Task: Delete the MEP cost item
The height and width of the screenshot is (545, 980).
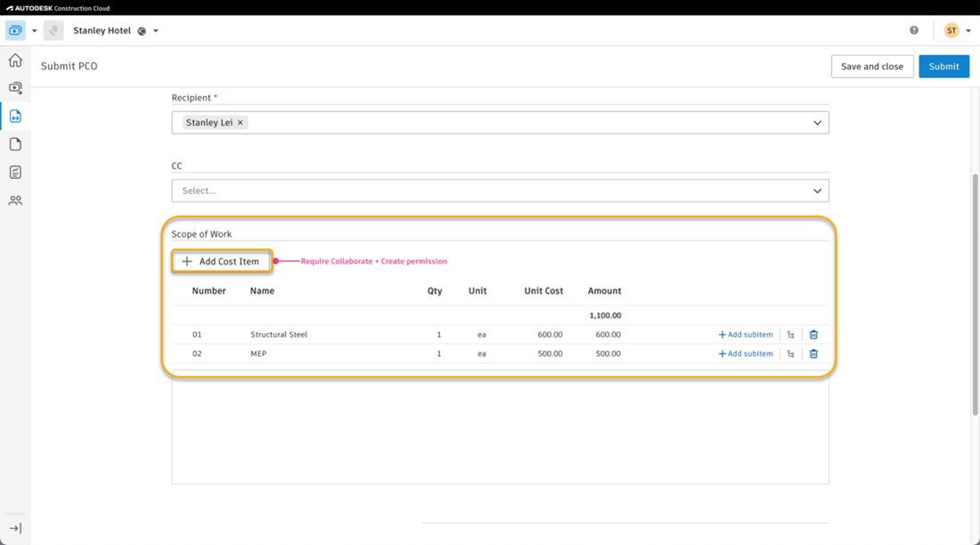Action: pos(813,354)
